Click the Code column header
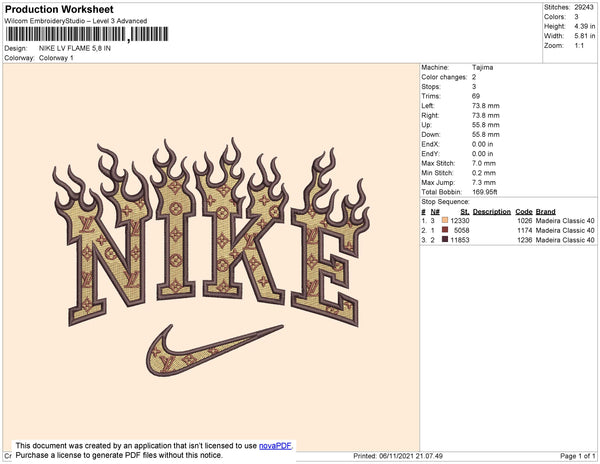The image size is (600, 464). tap(524, 212)
